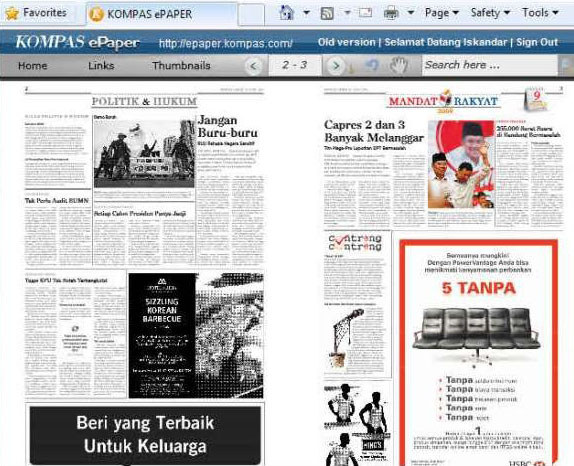Viewport: 574px width, 466px height.
Task: Click the campaign photo of candidates waving
Action: tap(461, 164)
